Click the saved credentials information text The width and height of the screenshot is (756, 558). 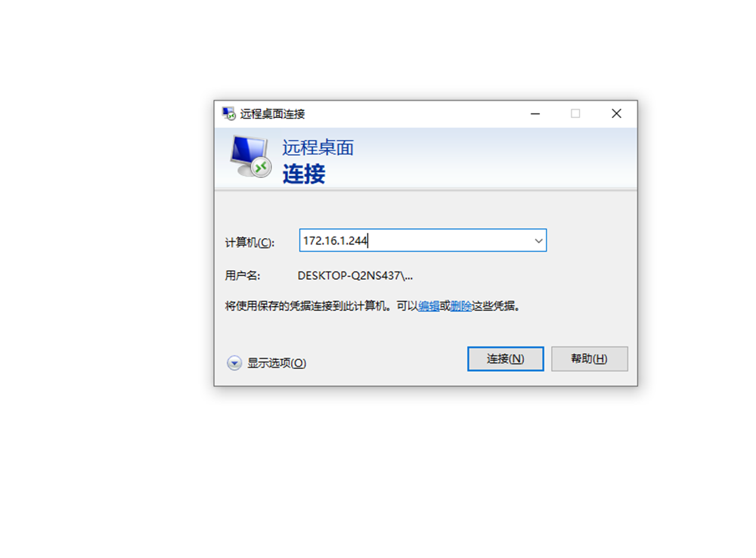click(372, 305)
